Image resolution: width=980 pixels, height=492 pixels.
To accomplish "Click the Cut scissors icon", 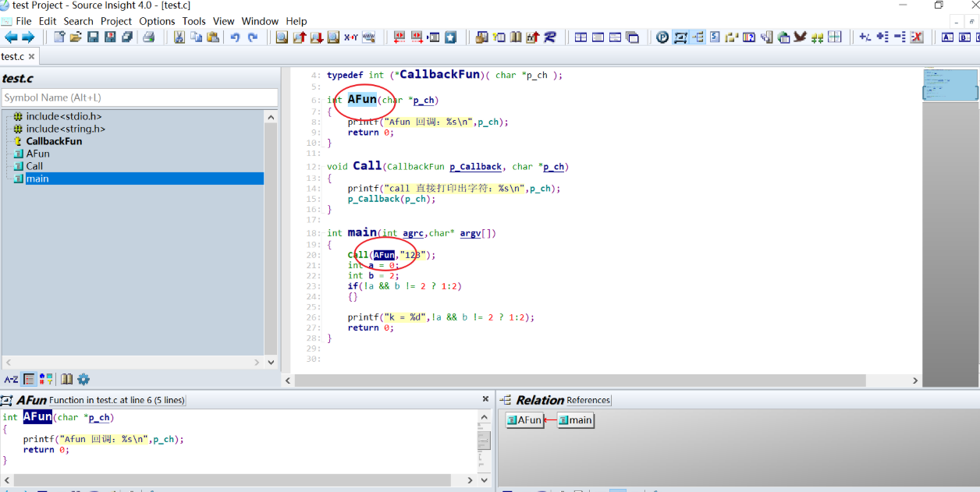I will point(179,37).
